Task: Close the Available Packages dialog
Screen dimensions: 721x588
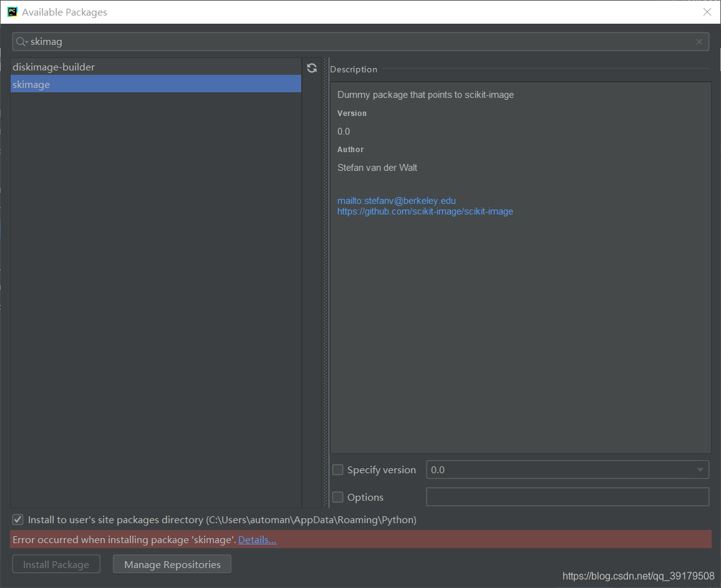Action: [x=707, y=12]
